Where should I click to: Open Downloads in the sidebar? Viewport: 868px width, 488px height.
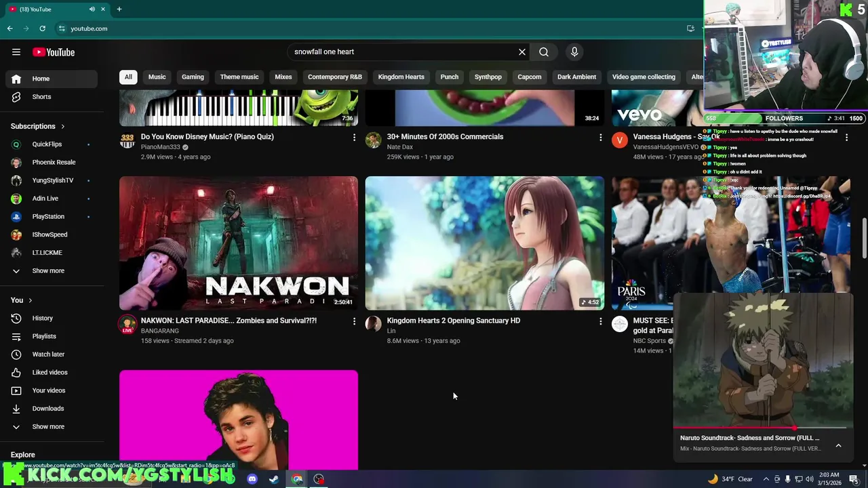coord(52,409)
